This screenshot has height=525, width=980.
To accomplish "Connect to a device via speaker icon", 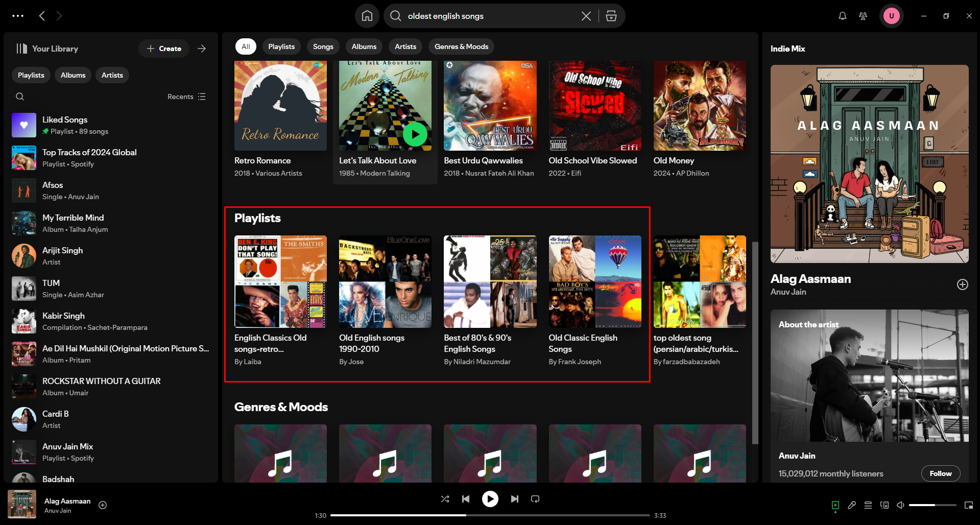I will [884, 505].
